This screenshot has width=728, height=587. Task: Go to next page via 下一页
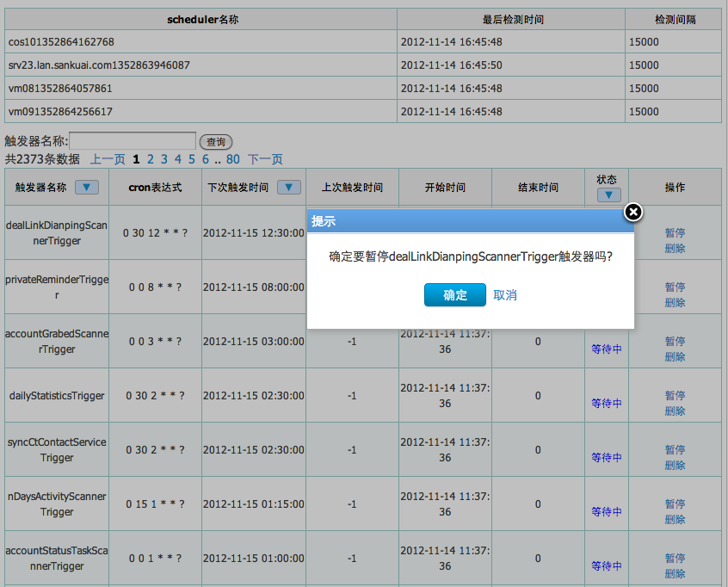tap(265, 159)
